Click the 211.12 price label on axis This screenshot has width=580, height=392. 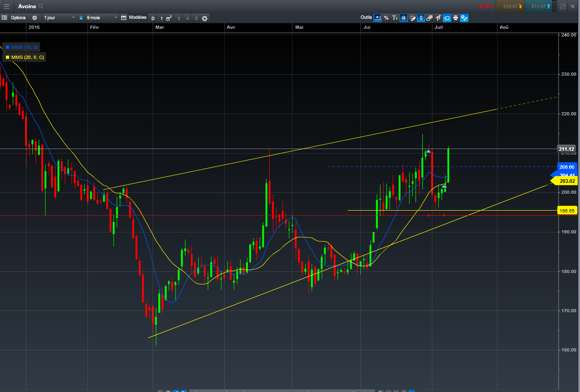(x=566, y=149)
